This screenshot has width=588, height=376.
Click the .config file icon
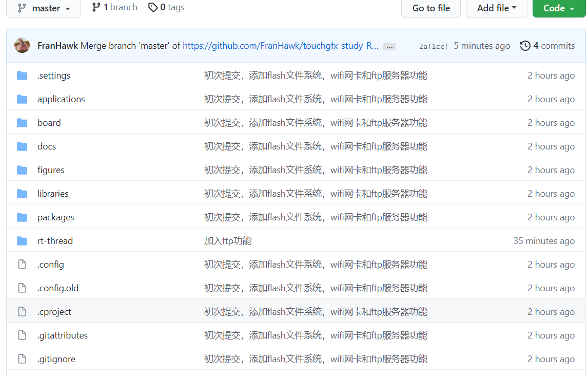[x=22, y=265]
